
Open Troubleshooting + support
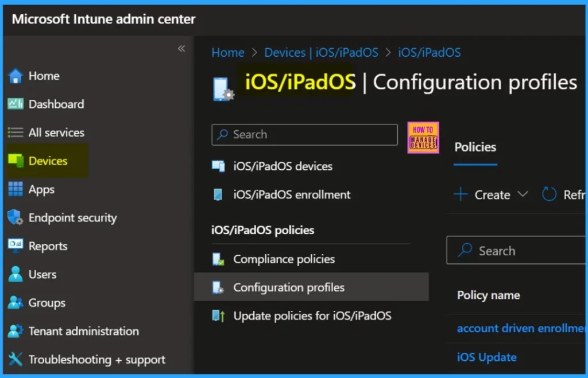96,360
